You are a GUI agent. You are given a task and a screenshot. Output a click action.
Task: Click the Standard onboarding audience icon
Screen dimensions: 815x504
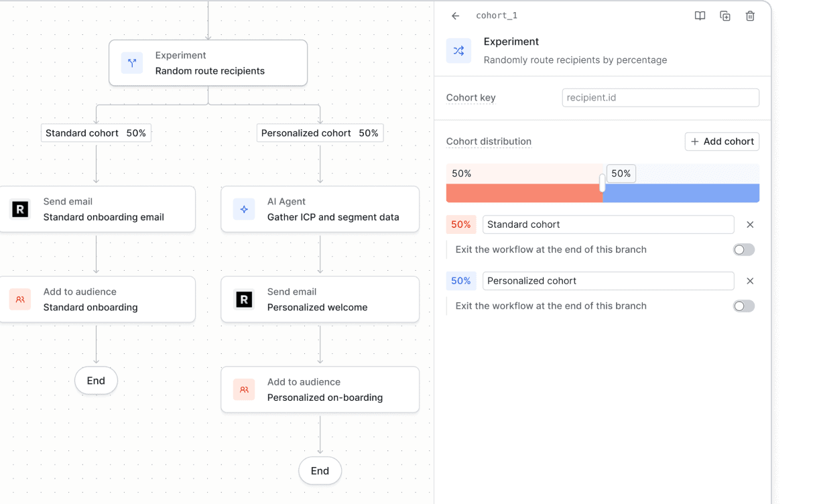[x=20, y=300]
